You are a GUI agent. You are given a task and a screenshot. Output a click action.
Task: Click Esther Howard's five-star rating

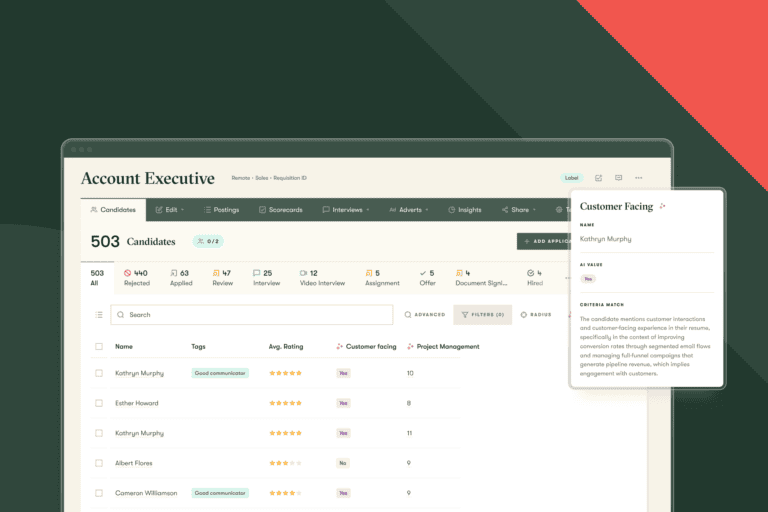[x=285, y=403]
